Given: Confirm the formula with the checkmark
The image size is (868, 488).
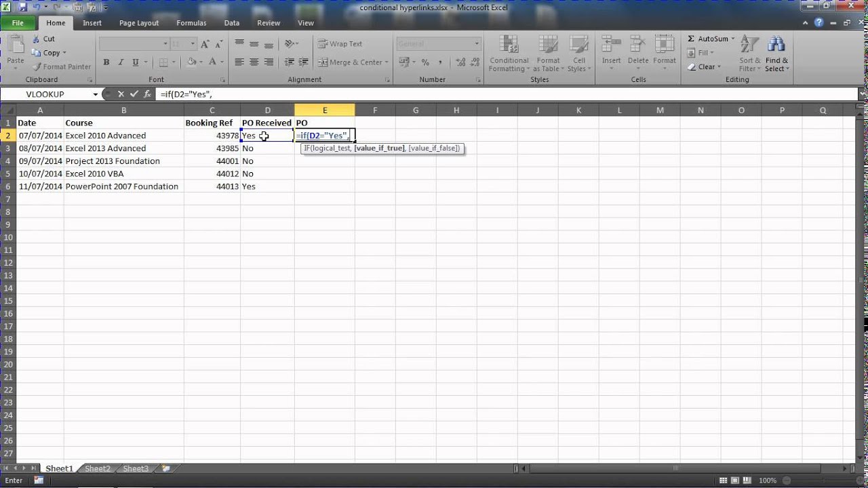Looking at the screenshot, I should (134, 94).
